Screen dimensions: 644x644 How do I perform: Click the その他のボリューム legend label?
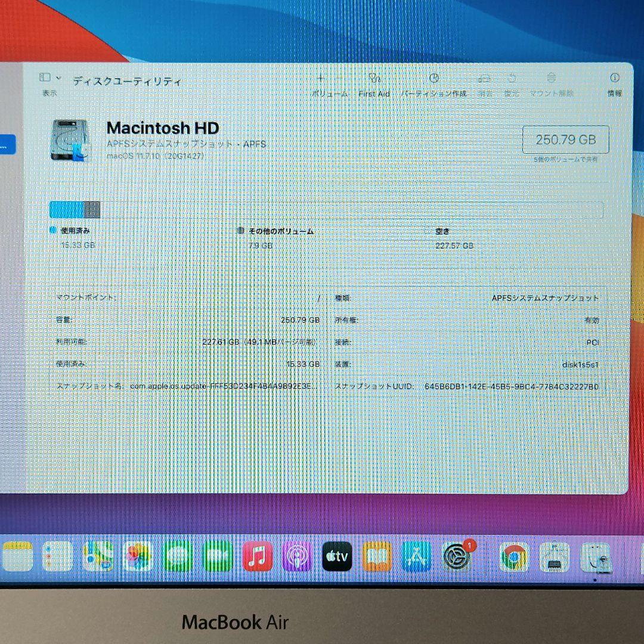[x=281, y=231]
